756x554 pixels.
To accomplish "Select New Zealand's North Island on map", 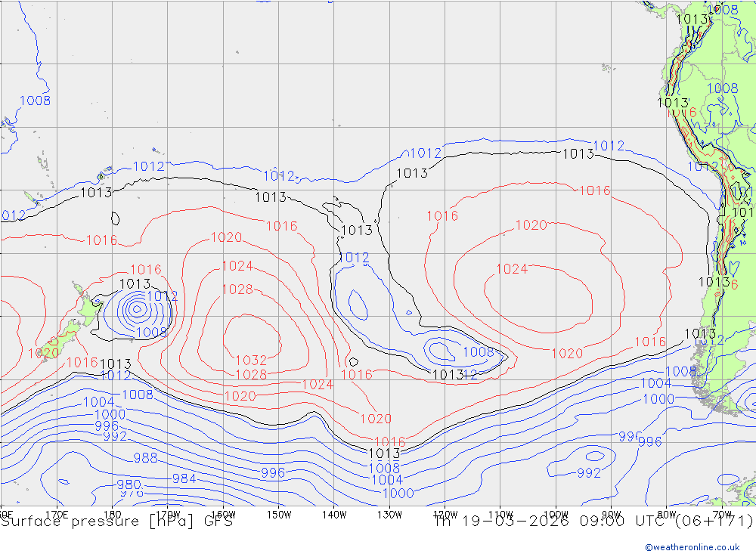I will click(85, 307).
